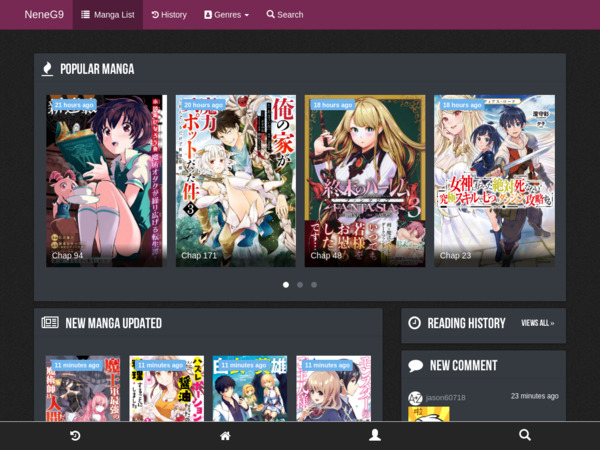Click the newspaper icon beside New Manga Updated
Viewport: 600px width, 450px height.
click(x=50, y=323)
